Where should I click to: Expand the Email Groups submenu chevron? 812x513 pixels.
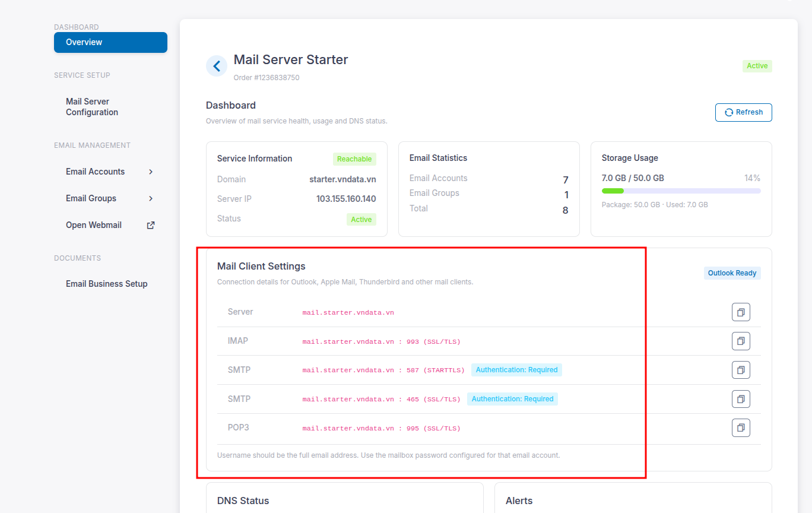[151, 198]
